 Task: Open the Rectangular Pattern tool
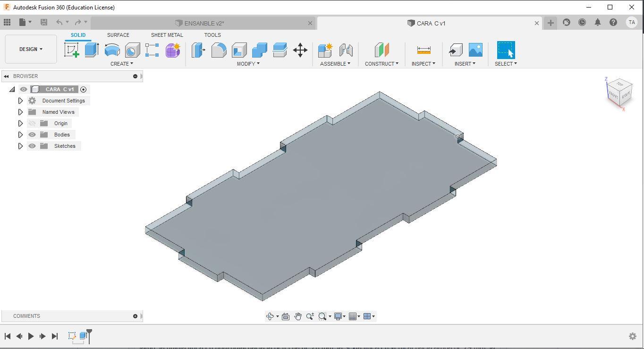click(x=152, y=50)
